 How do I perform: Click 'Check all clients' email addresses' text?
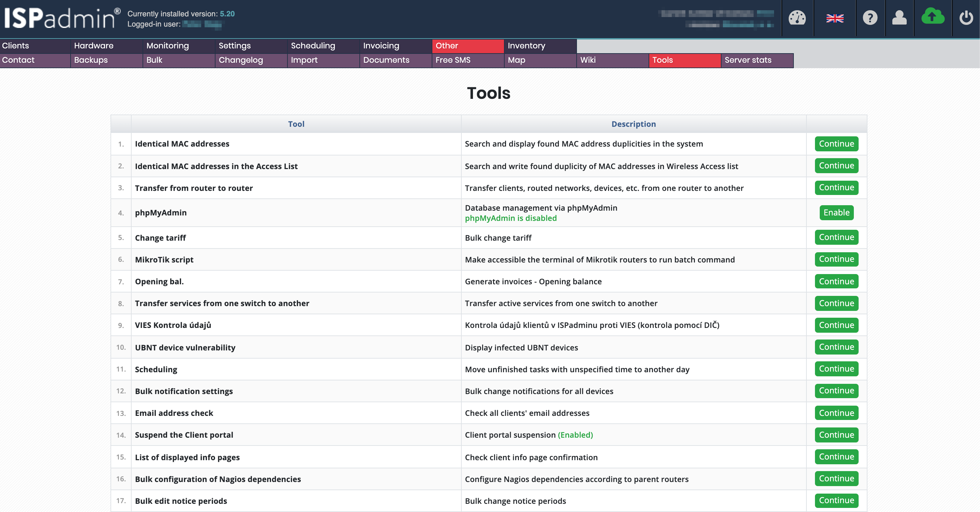[x=527, y=413]
